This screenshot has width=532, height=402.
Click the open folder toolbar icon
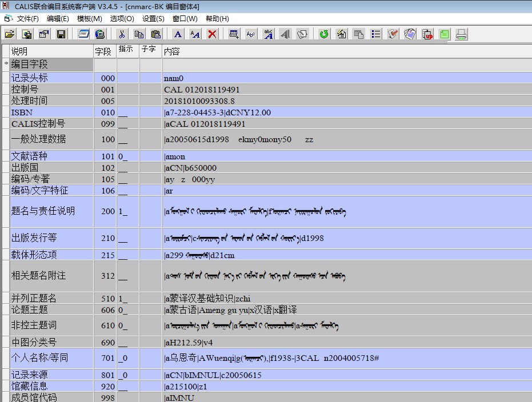(10, 34)
